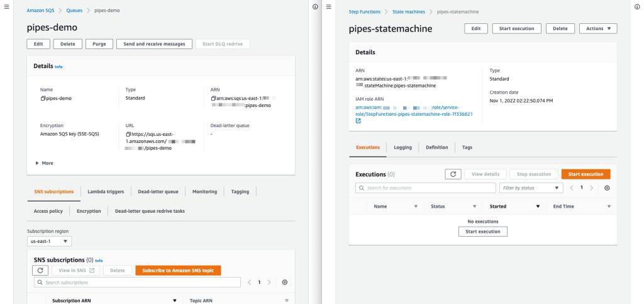This screenshot has width=644, height=304.
Task: Click Edit button for pipes-demo queue
Action: point(38,44)
